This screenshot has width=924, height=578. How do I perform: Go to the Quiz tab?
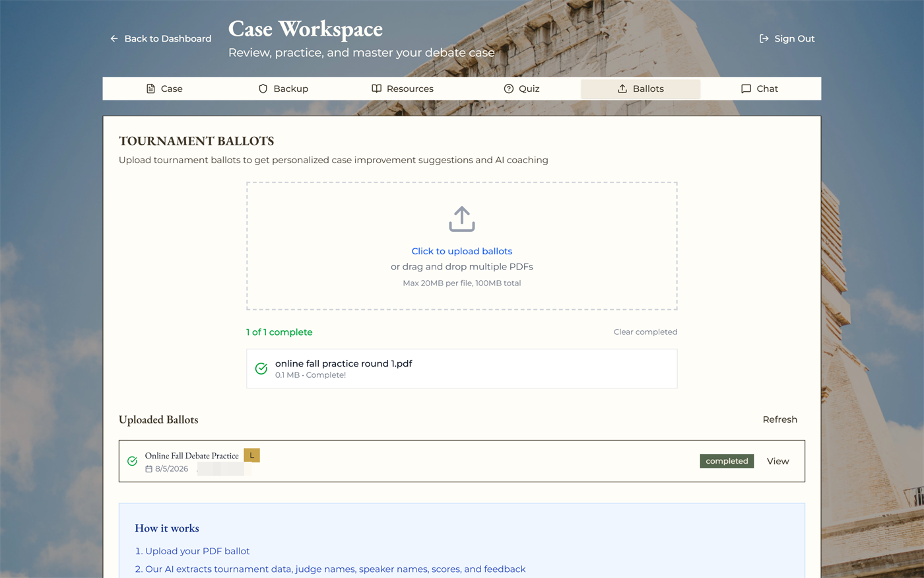[521, 89]
